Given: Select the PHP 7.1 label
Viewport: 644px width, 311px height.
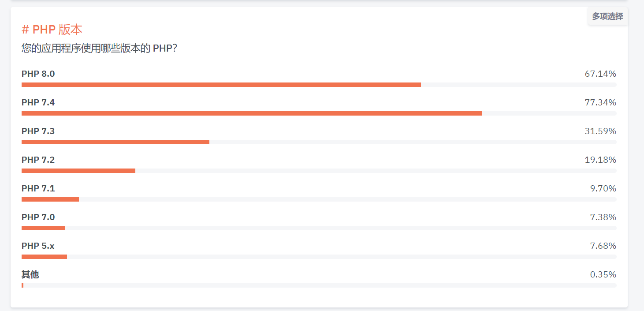Looking at the screenshot, I should pos(38,188).
